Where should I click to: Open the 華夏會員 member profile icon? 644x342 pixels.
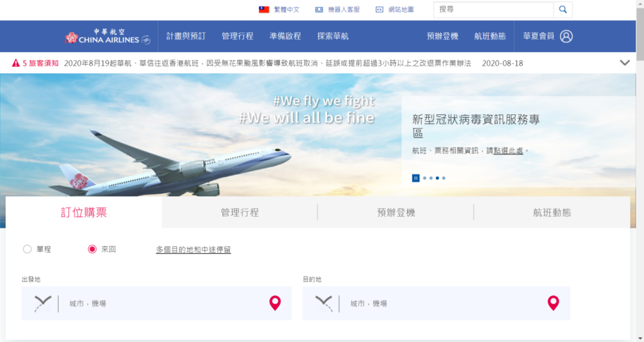click(566, 36)
